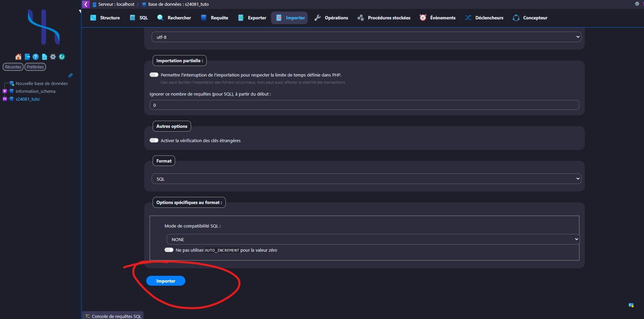Viewport: 644px width, 319px height.
Task: Click the Récentes button in the sidebar
Action: [x=13, y=67]
